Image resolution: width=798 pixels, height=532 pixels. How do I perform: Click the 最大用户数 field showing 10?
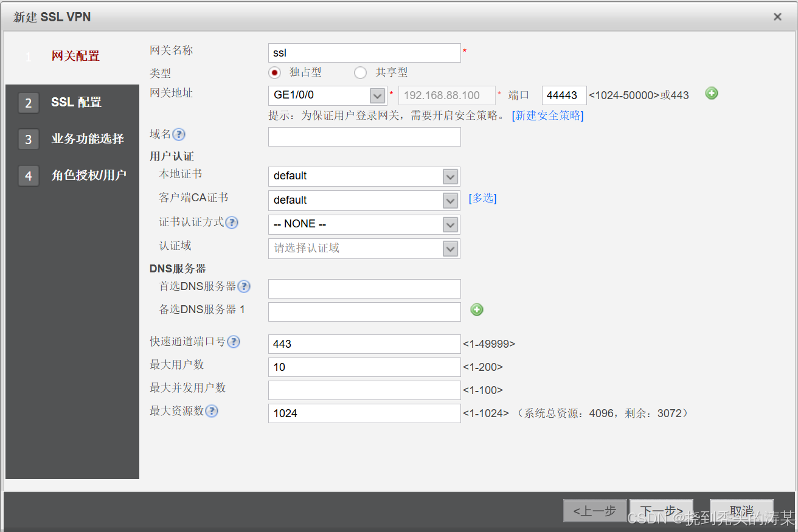[364, 367]
